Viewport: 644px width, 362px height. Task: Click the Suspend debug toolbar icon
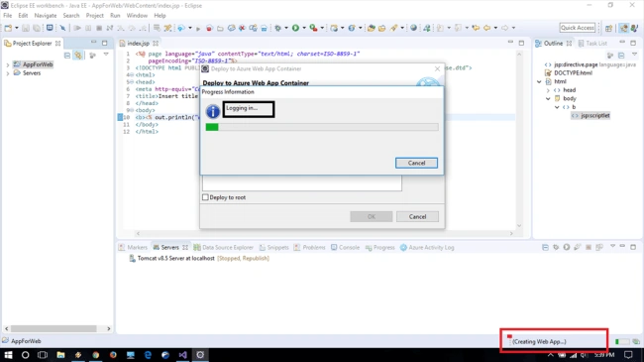(88, 28)
